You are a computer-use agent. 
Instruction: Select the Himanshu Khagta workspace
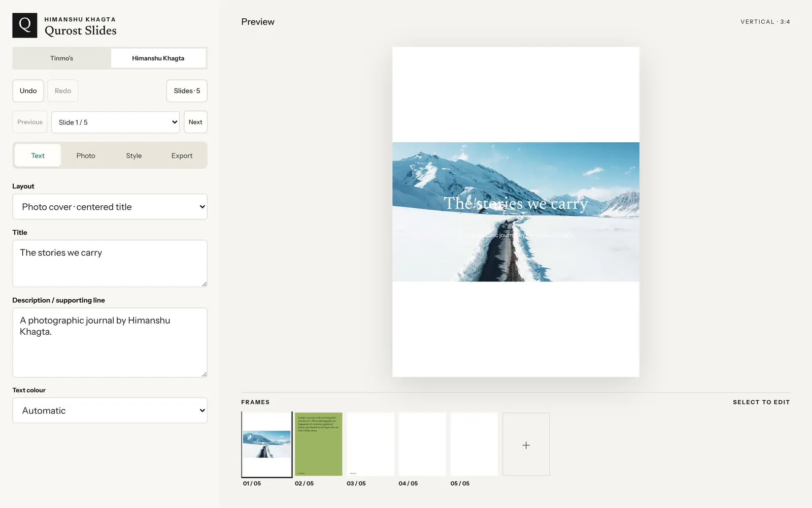tap(158, 58)
